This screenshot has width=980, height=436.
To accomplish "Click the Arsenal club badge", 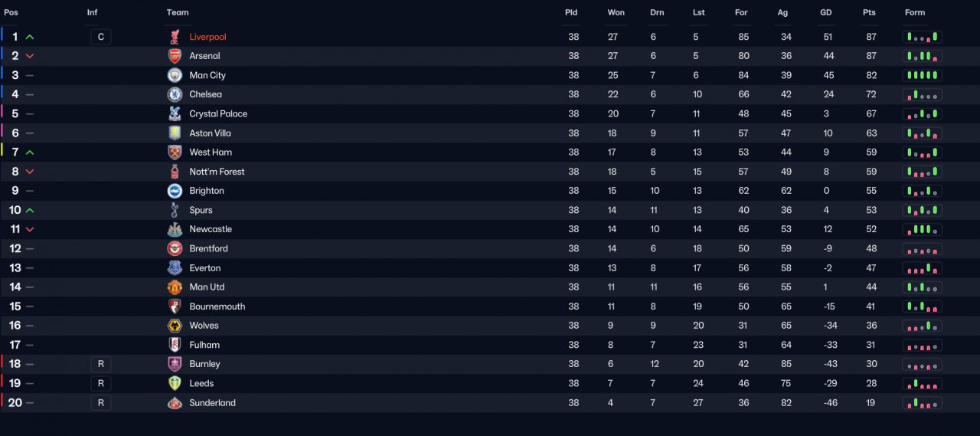I will [175, 56].
